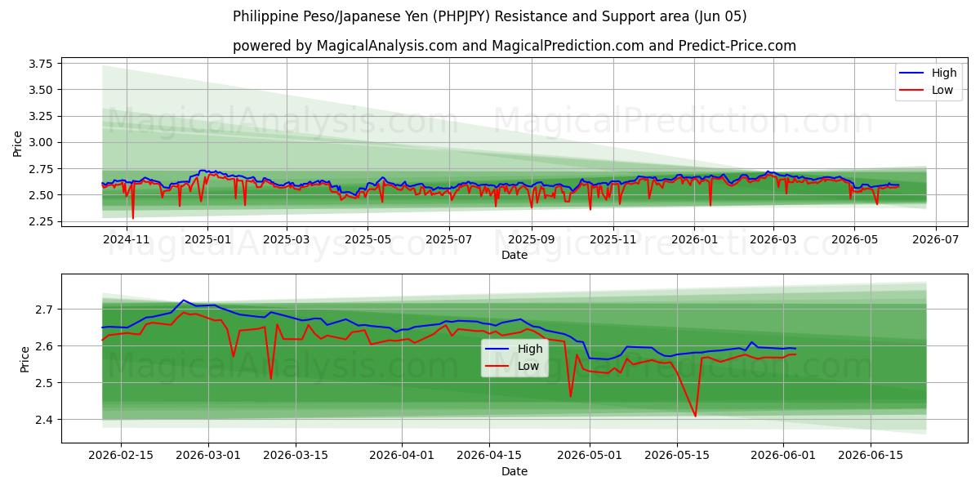Click the 2025-11 date tick label

[612, 239]
